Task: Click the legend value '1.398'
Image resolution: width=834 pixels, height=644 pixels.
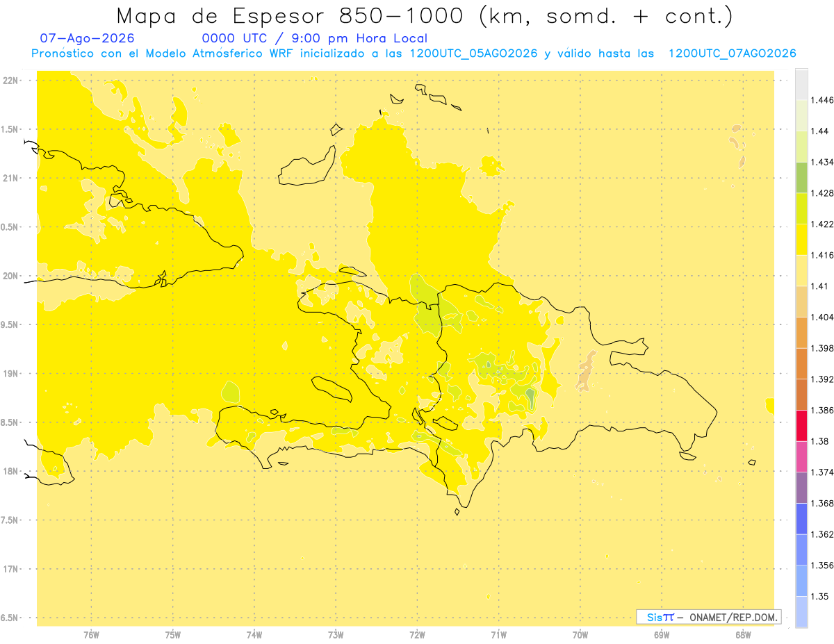Action: point(823,348)
